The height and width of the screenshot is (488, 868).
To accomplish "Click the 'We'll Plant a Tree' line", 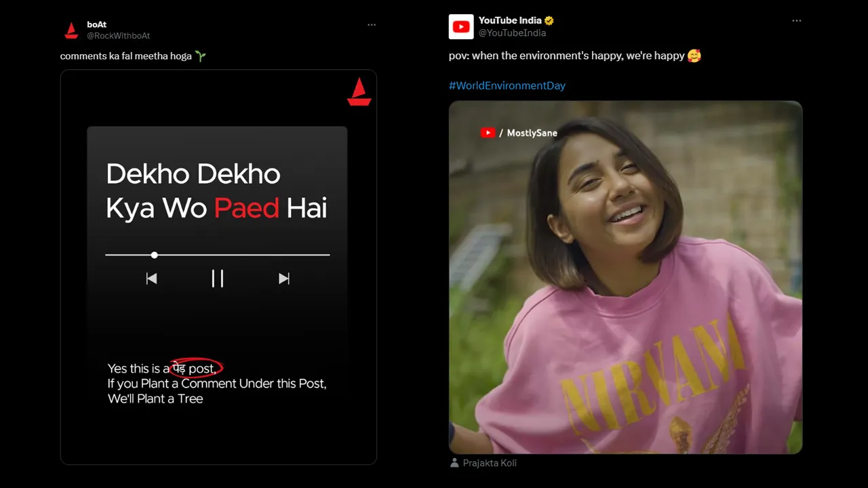I will point(155,399).
